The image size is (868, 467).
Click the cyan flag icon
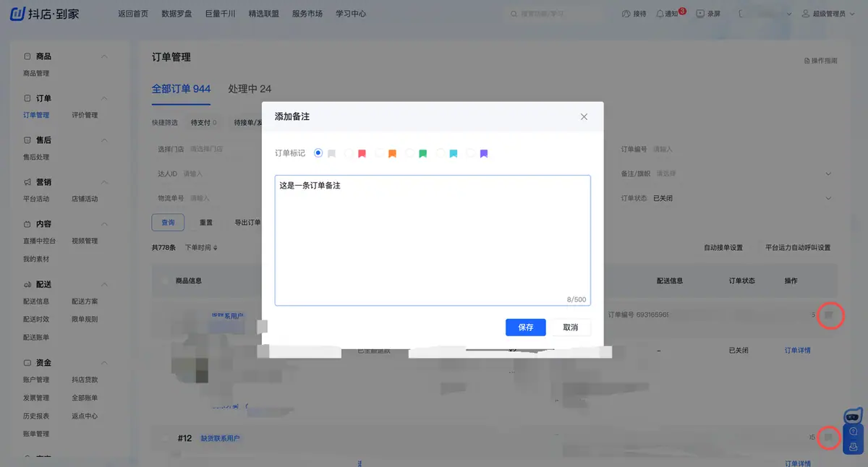pyautogui.click(x=454, y=154)
